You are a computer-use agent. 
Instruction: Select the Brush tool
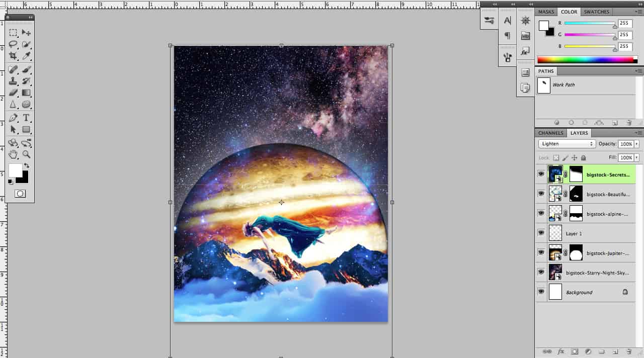pyautogui.click(x=26, y=69)
